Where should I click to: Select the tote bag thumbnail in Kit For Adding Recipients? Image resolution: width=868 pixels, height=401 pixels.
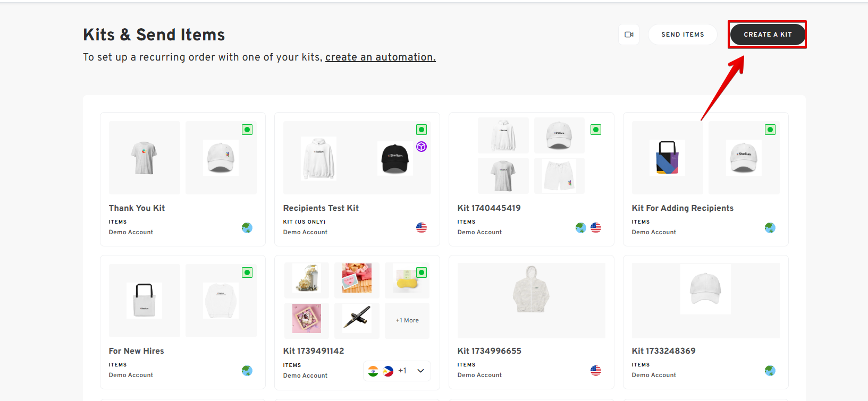click(667, 158)
